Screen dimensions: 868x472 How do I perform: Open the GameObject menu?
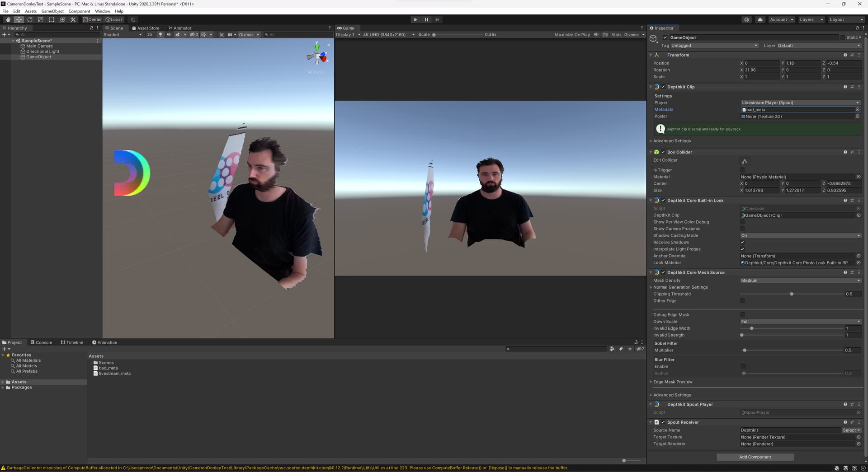click(52, 11)
